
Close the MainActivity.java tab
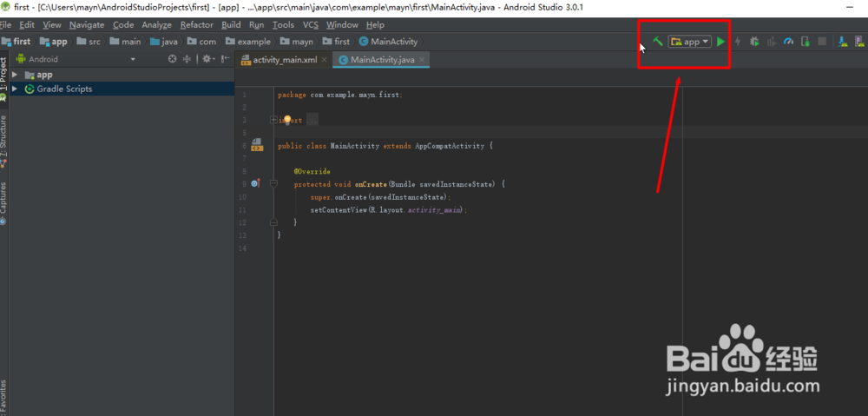coord(422,60)
